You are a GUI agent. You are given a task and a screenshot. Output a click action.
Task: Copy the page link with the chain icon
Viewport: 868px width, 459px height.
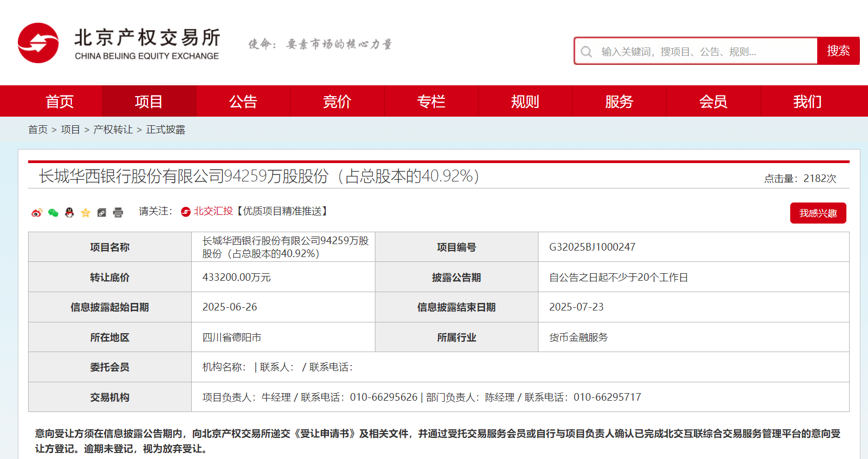pos(102,213)
